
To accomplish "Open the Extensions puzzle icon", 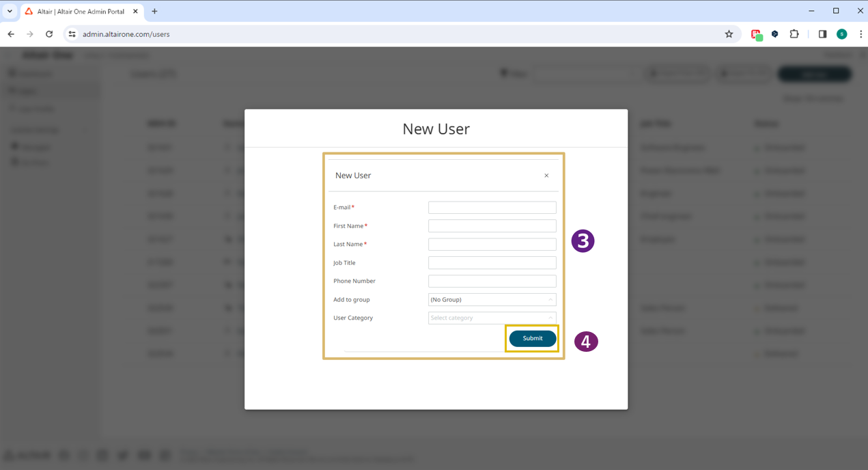I will pos(794,34).
